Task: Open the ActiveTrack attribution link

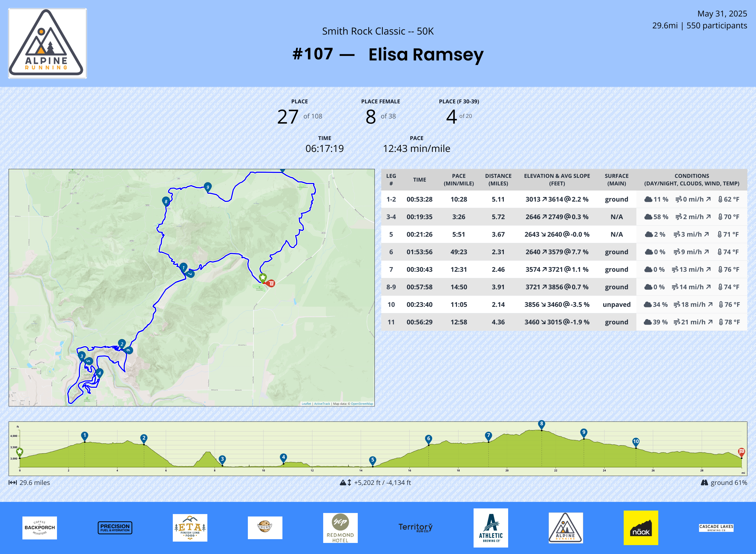Action: tap(322, 404)
